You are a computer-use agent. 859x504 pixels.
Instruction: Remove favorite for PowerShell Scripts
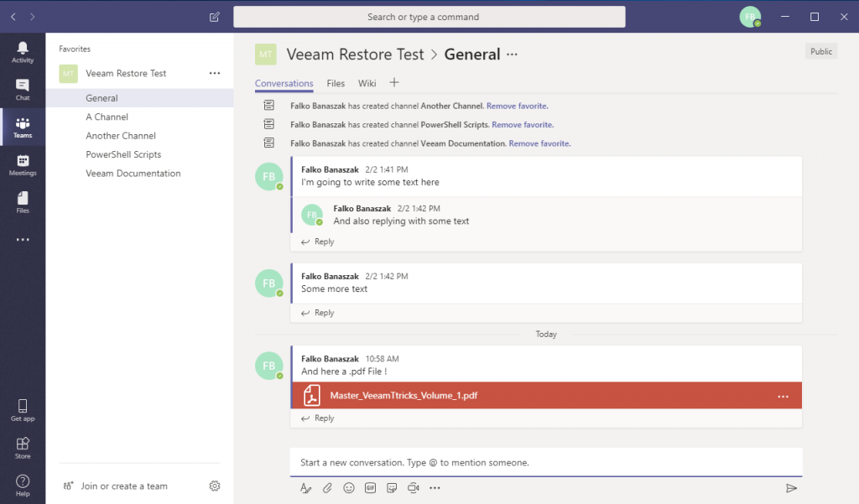coord(523,125)
